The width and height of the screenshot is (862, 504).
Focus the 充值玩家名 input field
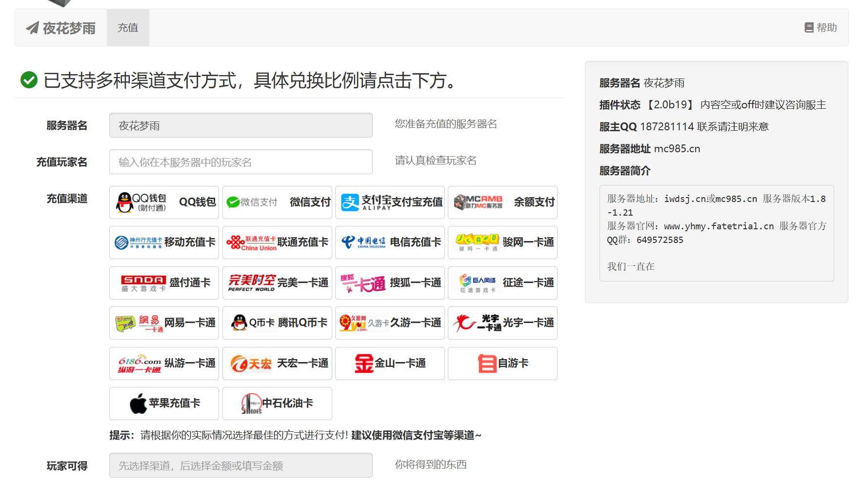coord(241,162)
